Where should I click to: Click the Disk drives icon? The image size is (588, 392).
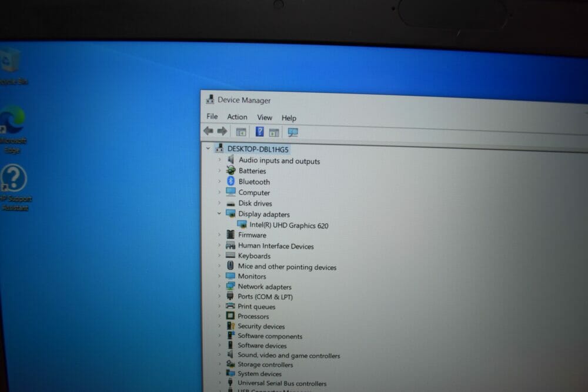coord(230,203)
